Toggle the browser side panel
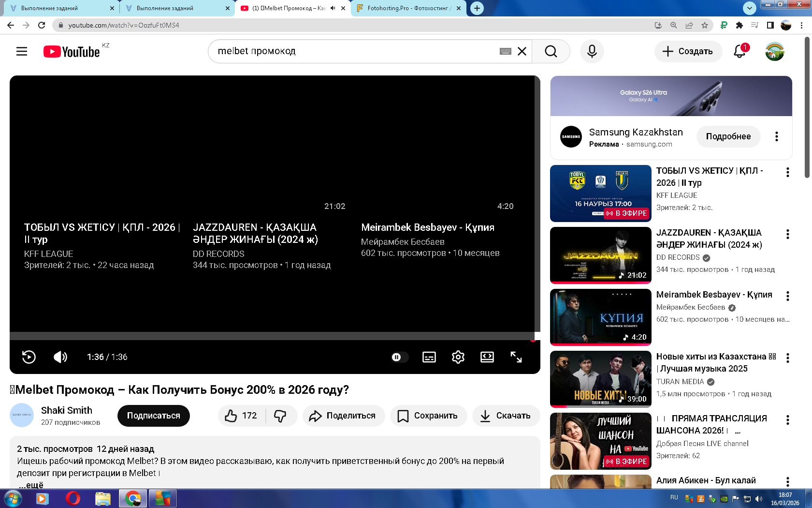The image size is (812, 508). tap(770, 25)
